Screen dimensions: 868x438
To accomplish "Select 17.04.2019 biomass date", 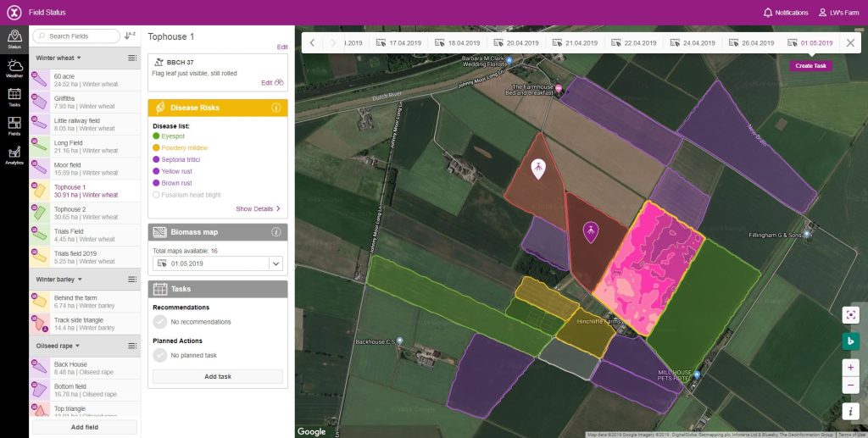I will [x=398, y=42].
